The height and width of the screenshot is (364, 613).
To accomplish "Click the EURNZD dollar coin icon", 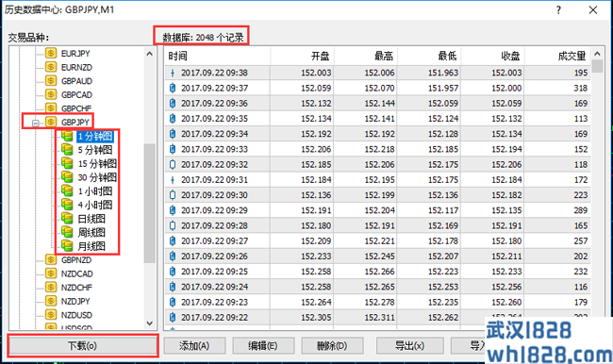I will (51, 67).
